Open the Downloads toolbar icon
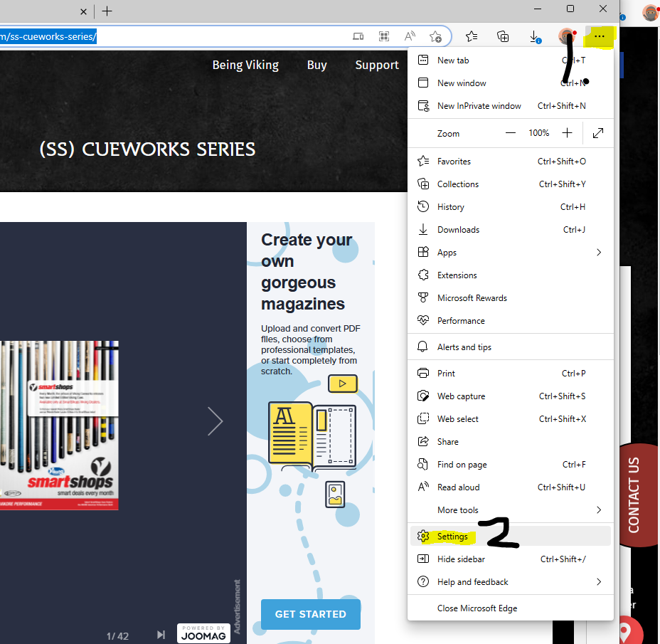 [533, 36]
